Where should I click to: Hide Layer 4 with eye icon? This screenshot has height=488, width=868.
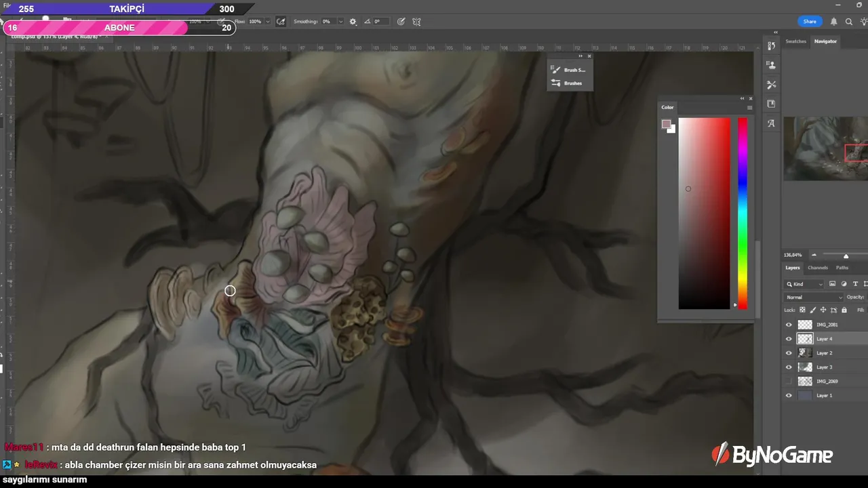pos(789,339)
